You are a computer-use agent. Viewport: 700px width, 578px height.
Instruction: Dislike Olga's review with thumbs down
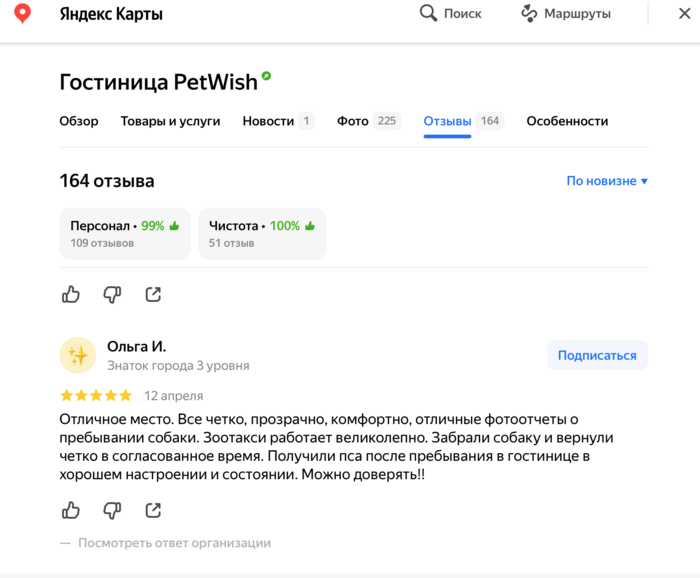tap(112, 510)
